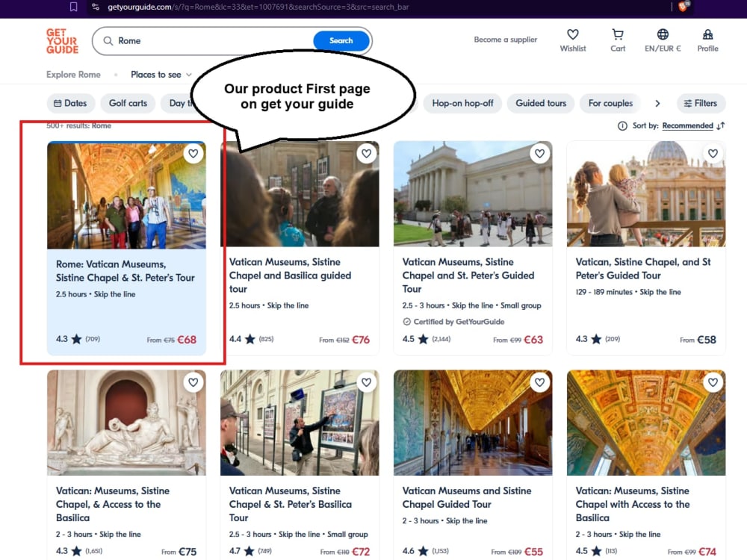Click Become a supplier link
The width and height of the screenshot is (747, 560).
(505, 40)
